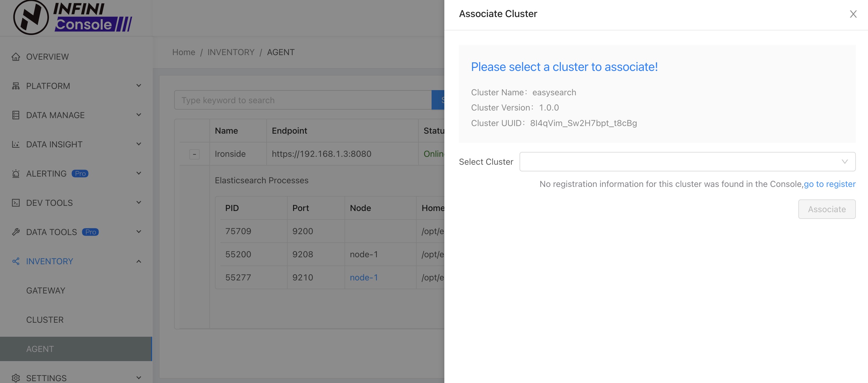Click the easysearch cluster name
868x383 pixels.
tap(554, 92)
